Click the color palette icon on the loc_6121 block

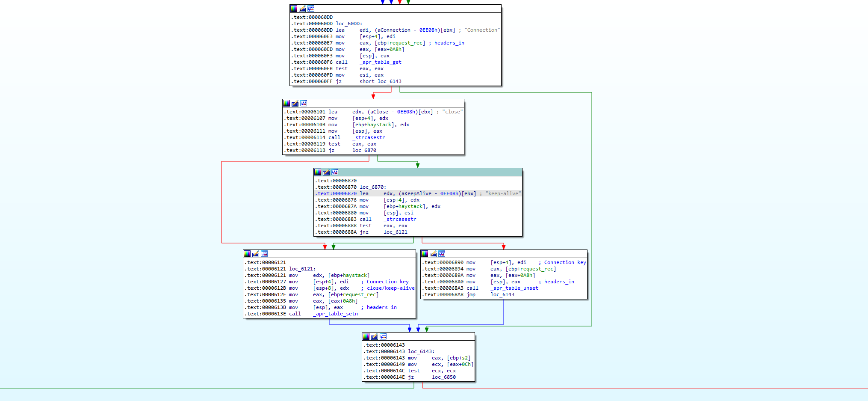[x=247, y=253]
